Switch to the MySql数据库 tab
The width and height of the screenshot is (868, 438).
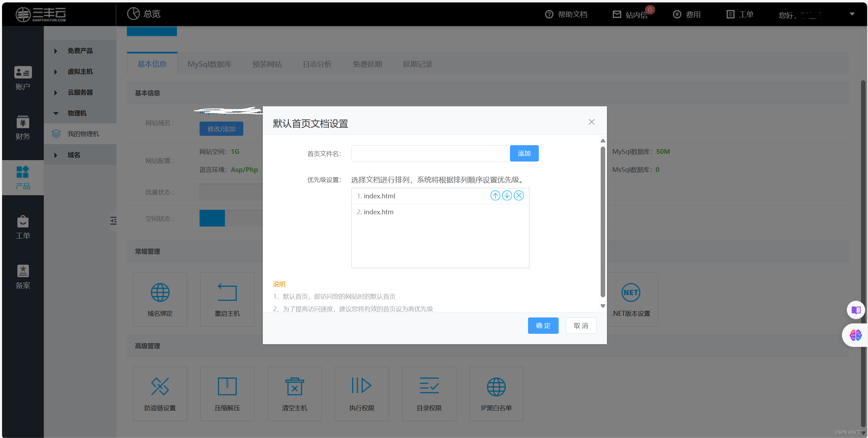[210, 64]
